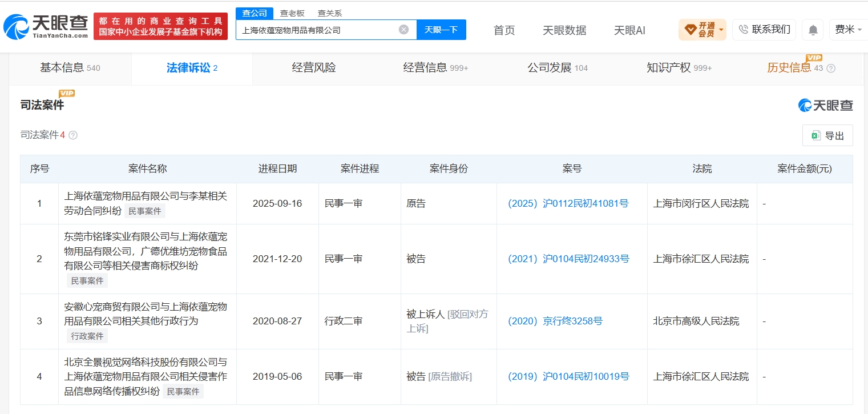Click the diamond 开通会员 icon
Image resolution: width=868 pixels, height=414 pixels.
pos(690,30)
